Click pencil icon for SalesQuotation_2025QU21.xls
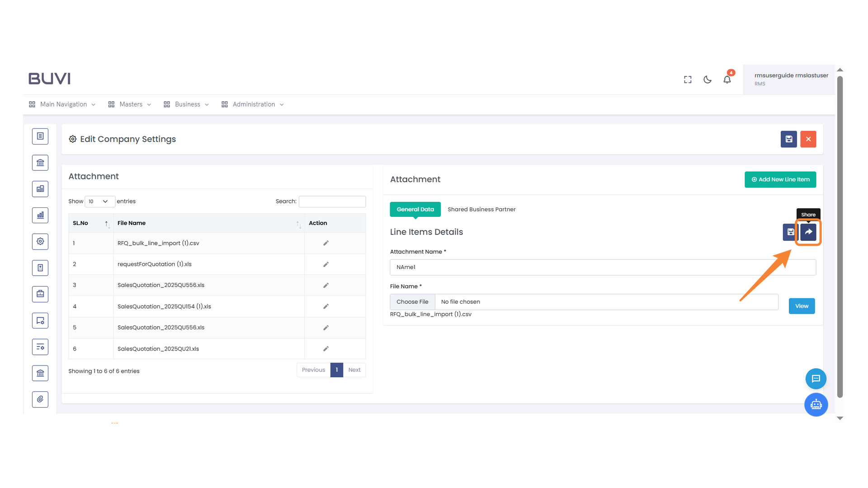 [325, 349]
